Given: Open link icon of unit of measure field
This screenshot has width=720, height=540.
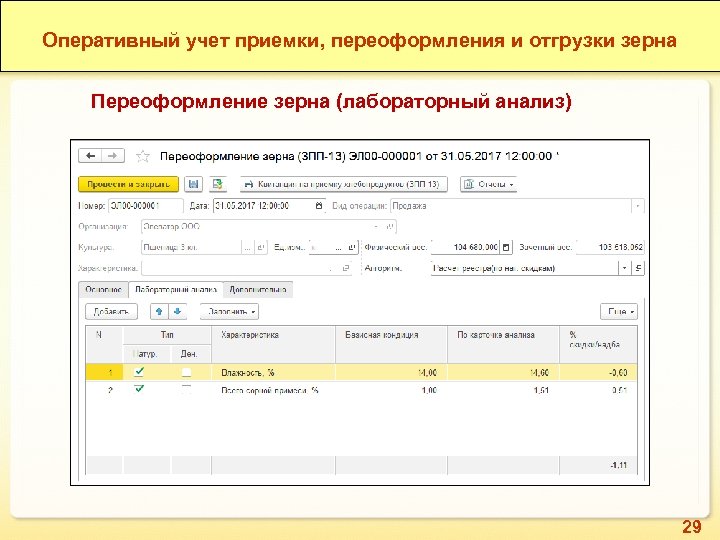Looking at the screenshot, I should (x=352, y=247).
